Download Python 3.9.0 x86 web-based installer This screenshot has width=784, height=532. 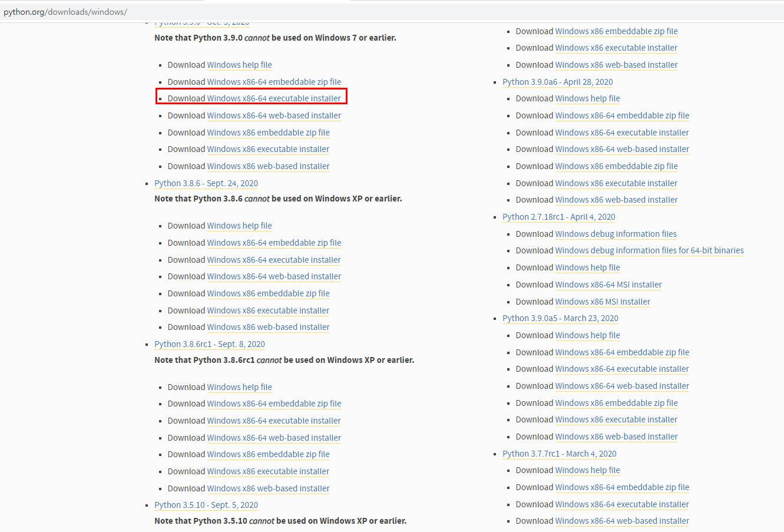269,166
